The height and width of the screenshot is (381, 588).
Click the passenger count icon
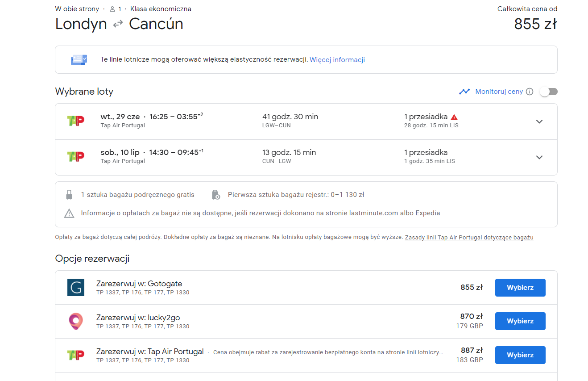point(112,9)
